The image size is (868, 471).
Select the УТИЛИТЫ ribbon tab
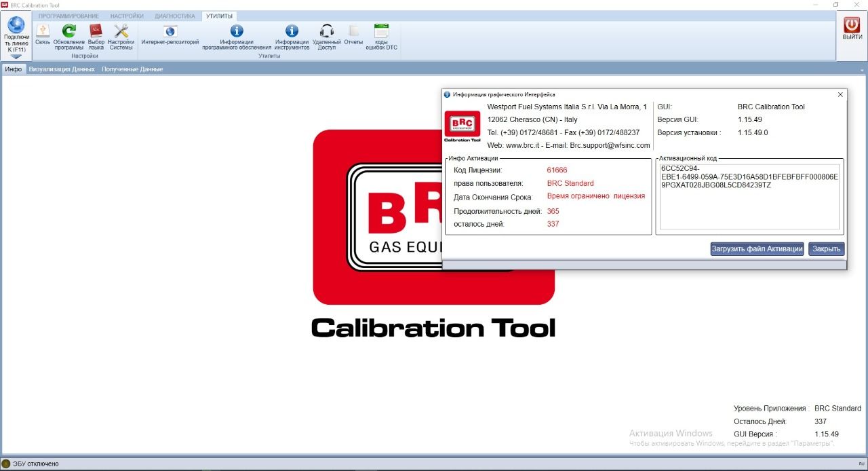point(219,16)
